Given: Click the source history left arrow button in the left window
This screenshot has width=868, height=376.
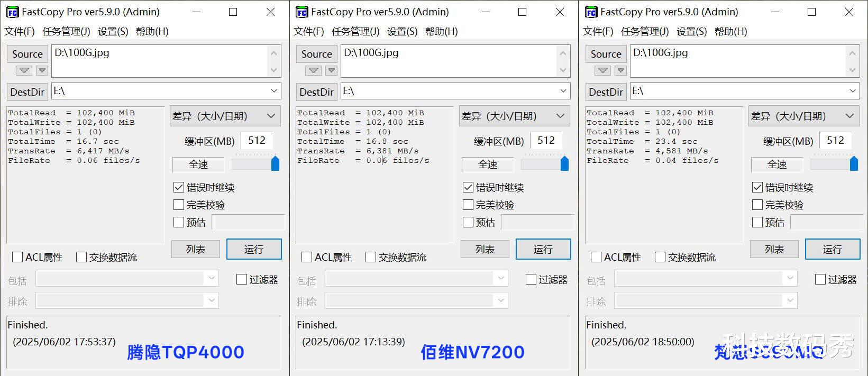Looking at the screenshot, I should point(24,70).
